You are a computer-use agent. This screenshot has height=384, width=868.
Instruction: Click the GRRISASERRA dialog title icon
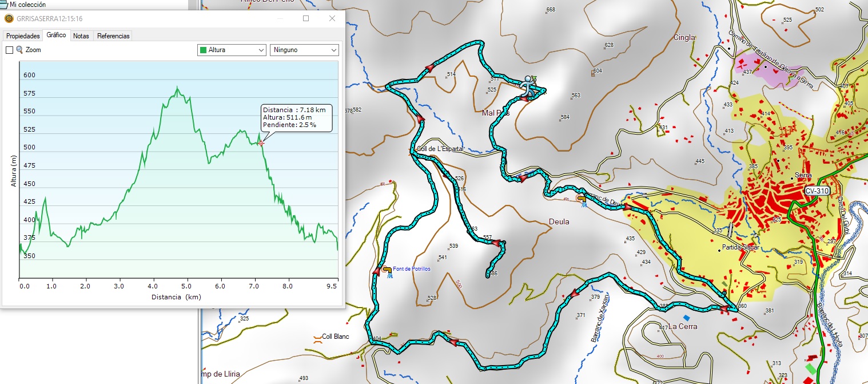9,18
